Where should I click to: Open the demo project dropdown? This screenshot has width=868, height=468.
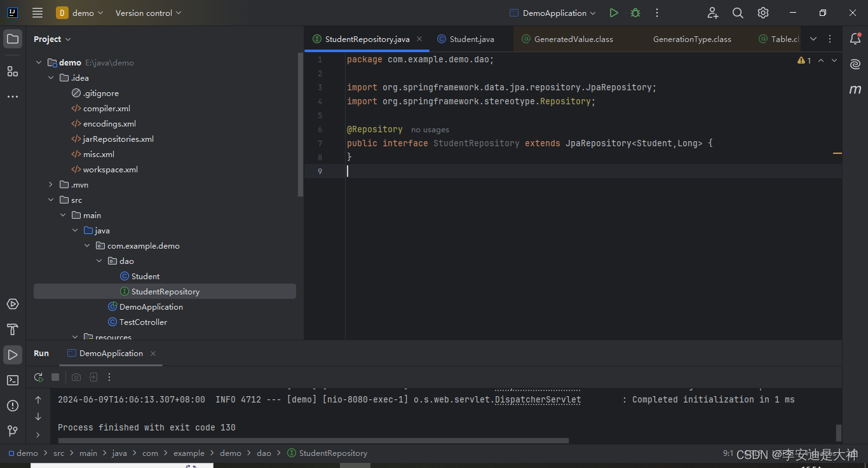(x=80, y=13)
